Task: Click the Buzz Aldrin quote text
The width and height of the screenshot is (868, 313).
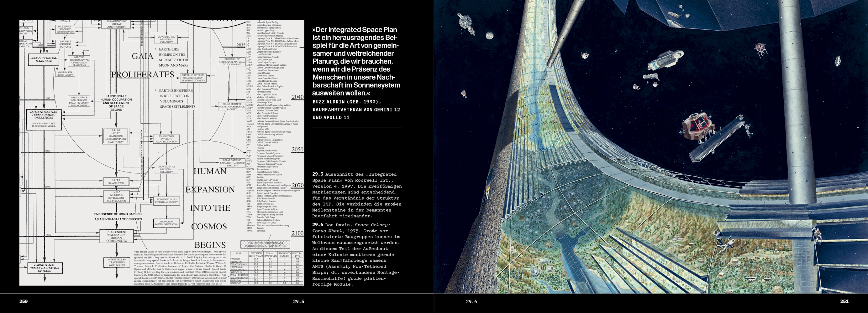Action: pos(356,61)
